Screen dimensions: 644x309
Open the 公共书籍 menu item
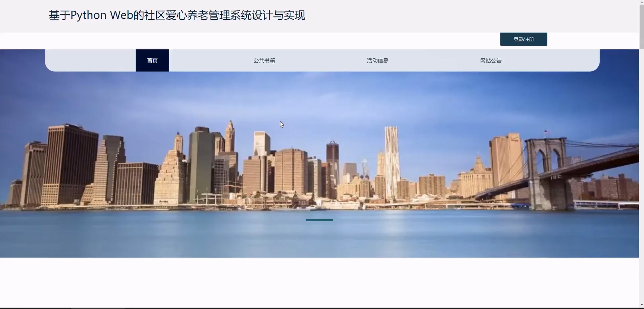264,60
